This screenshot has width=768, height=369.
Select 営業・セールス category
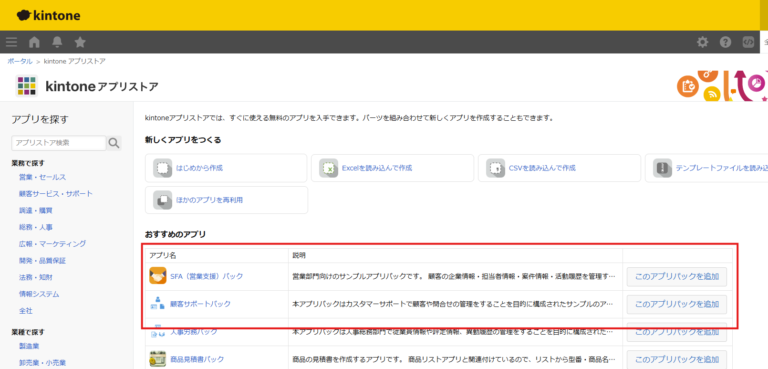point(42,177)
